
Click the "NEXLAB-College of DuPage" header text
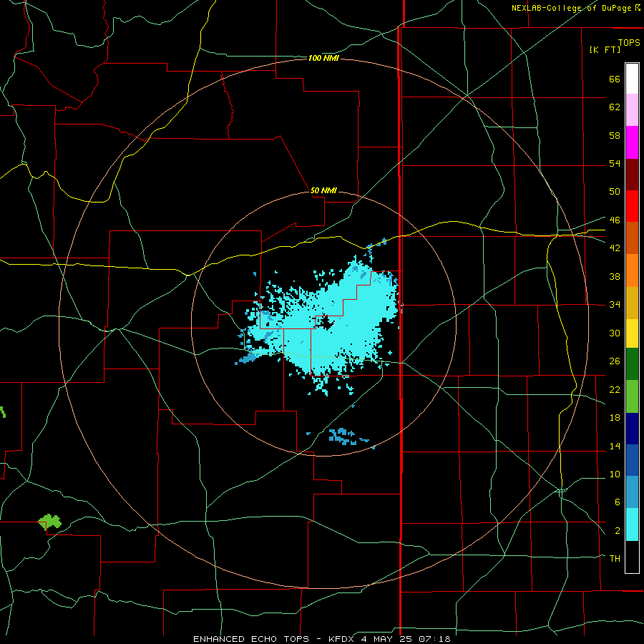click(x=572, y=8)
